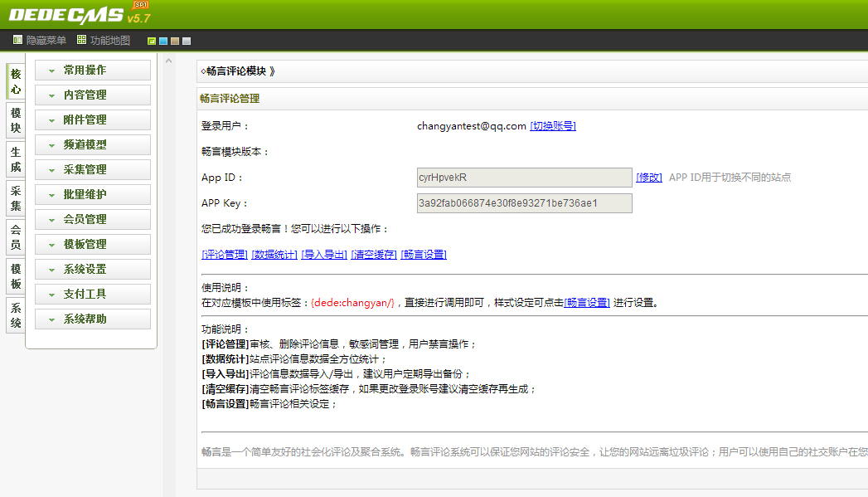
Task: Select the tan skin color swatch
Action: pyautogui.click(x=175, y=41)
